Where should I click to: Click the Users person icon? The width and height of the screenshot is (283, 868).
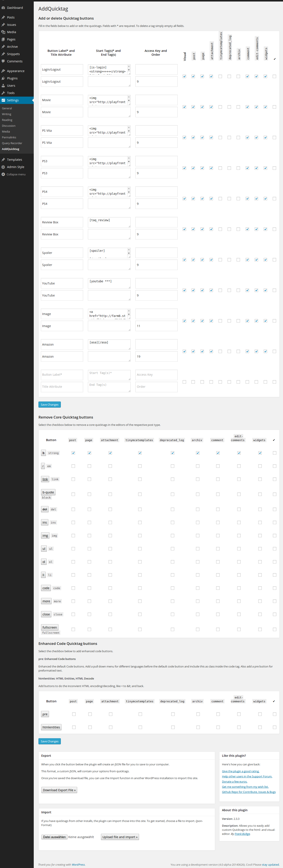tap(3, 86)
